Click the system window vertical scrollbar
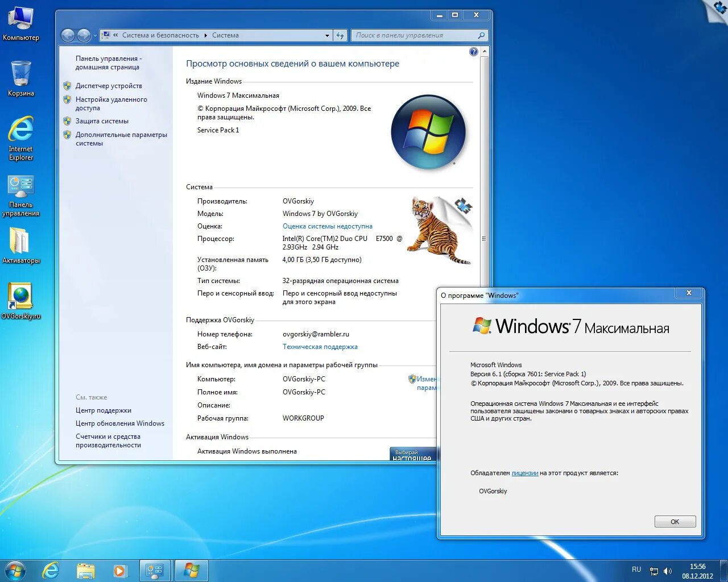This screenshot has width=728, height=582. (485, 239)
